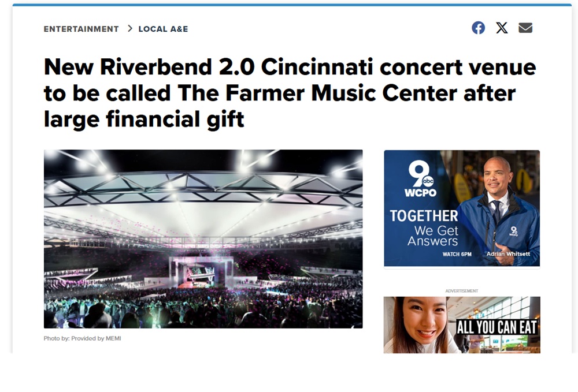This screenshot has width=578, height=392.
Task: Open the concert venue rendering image
Action: tap(203, 239)
